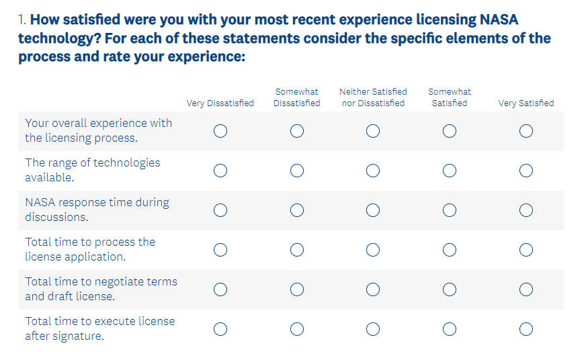Rate NASA response time as Very Dissatisfied
This screenshot has width=588, height=364.
pyautogui.click(x=220, y=210)
